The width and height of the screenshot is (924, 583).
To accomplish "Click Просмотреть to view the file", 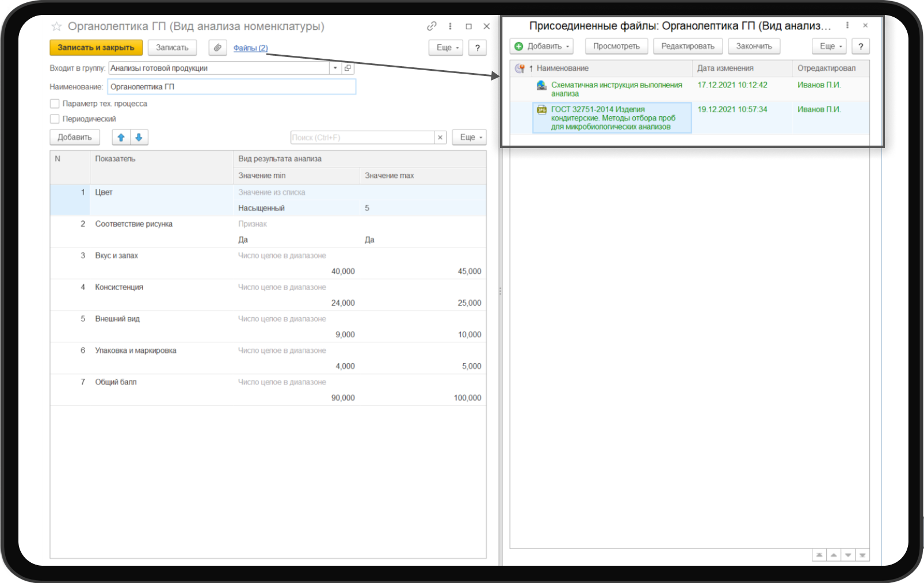I will 616,47.
